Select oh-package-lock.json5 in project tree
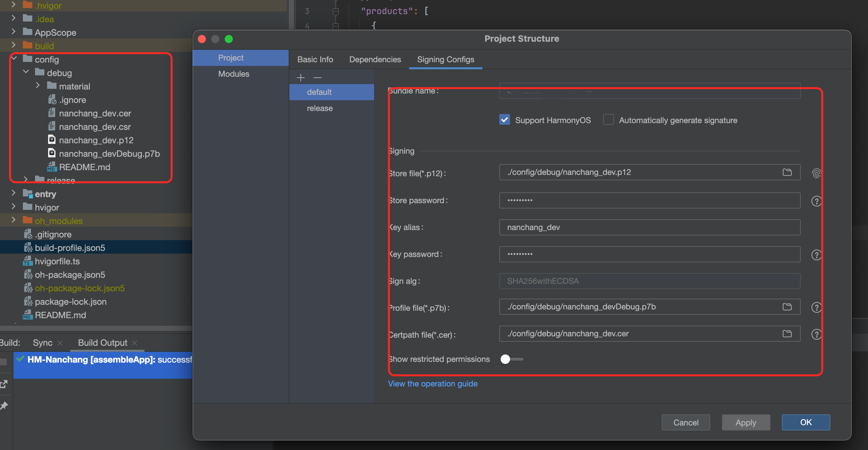Image resolution: width=868 pixels, height=450 pixels. point(80,288)
